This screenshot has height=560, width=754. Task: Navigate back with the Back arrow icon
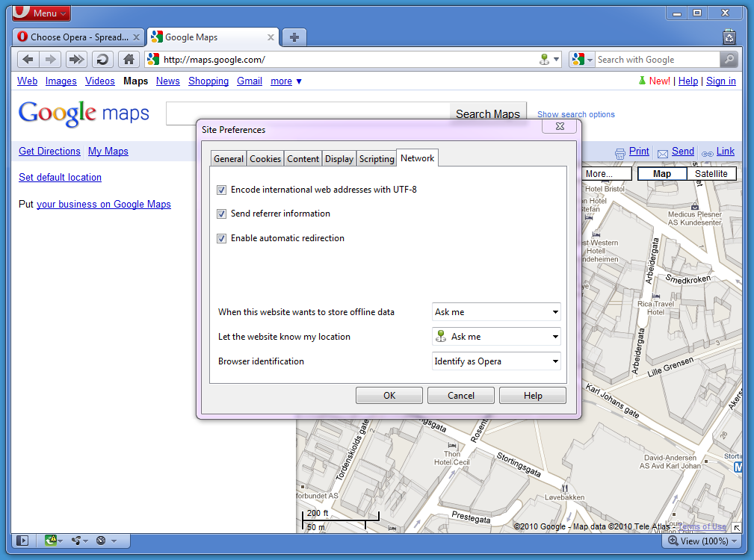tap(27, 59)
